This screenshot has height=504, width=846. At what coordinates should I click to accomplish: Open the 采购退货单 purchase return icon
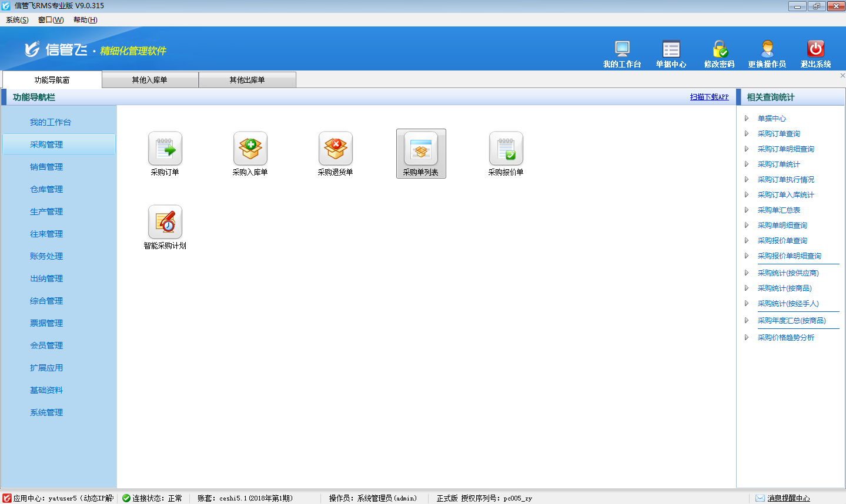pos(335,149)
